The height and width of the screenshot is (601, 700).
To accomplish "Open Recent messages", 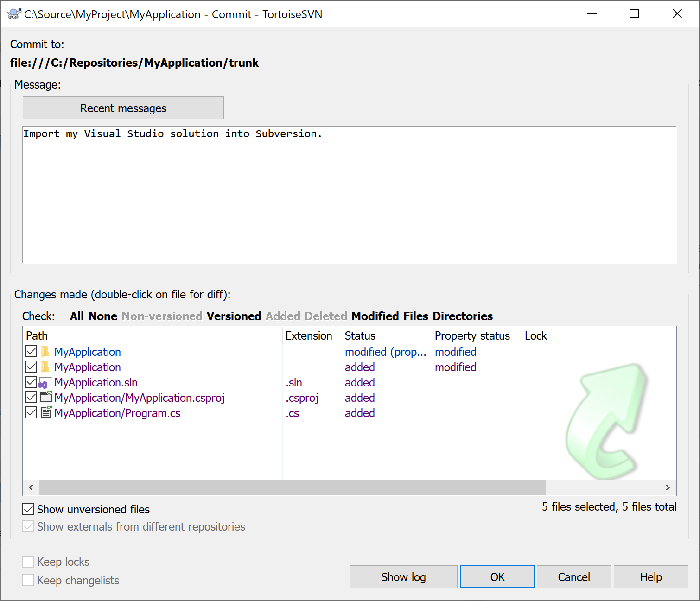I will tap(123, 108).
